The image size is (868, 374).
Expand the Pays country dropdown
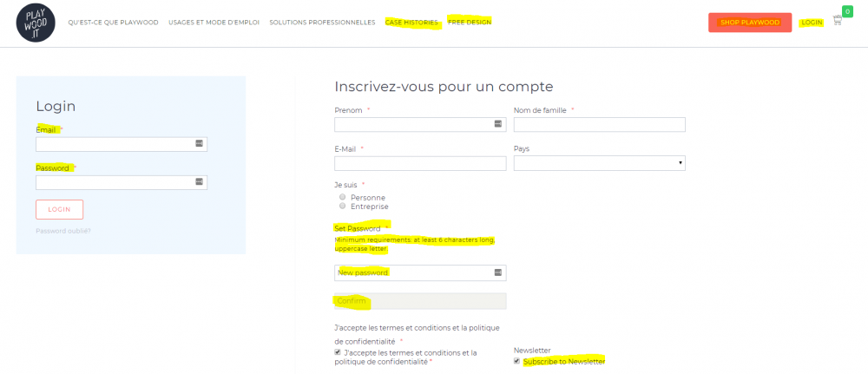point(599,163)
